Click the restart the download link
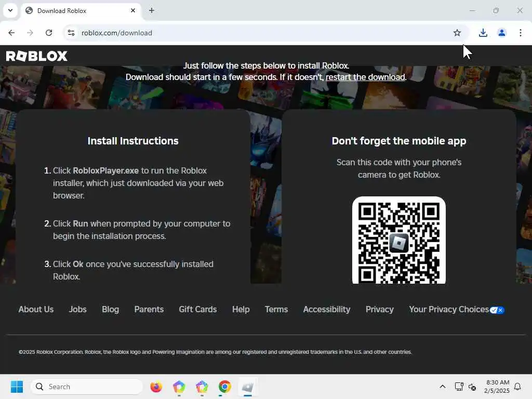The height and width of the screenshot is (399, 532). point(365,77)
